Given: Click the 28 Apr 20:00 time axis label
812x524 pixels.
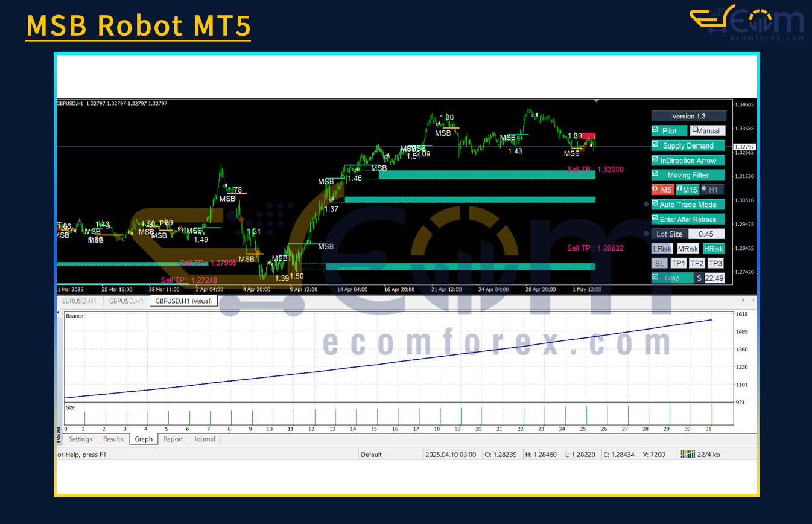Looking at the screenshot, I should 540,289.
